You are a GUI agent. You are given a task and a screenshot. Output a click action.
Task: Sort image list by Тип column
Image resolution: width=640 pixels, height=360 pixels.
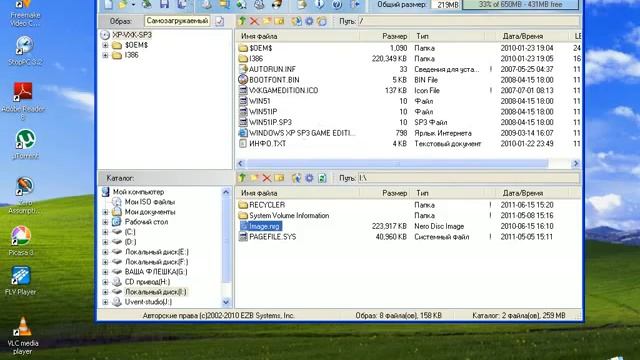[x=448, y=36]
